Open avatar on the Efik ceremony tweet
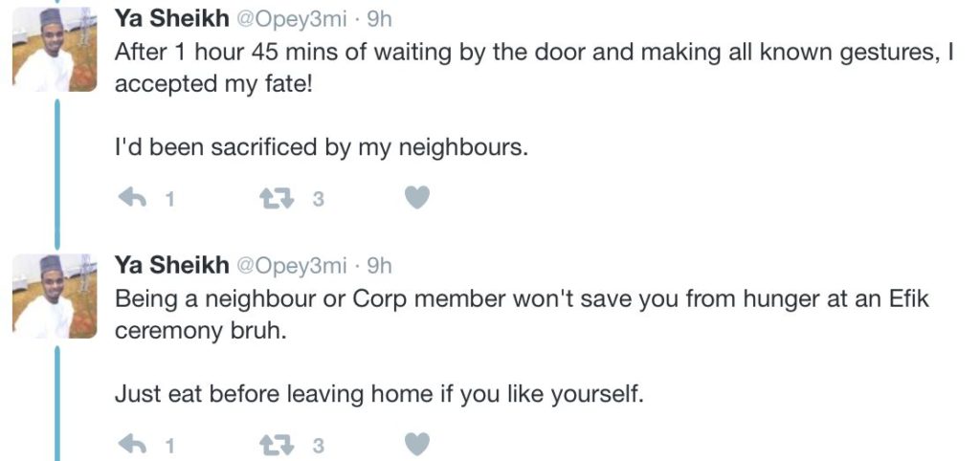The height and width of the screenshot is (461, 980). click(x=56, y=297)
